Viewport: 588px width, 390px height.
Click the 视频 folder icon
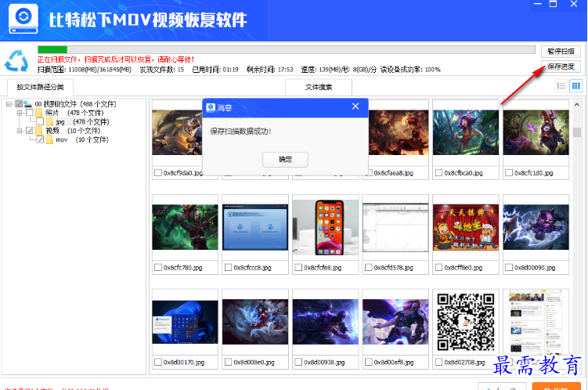click(39, 131)
